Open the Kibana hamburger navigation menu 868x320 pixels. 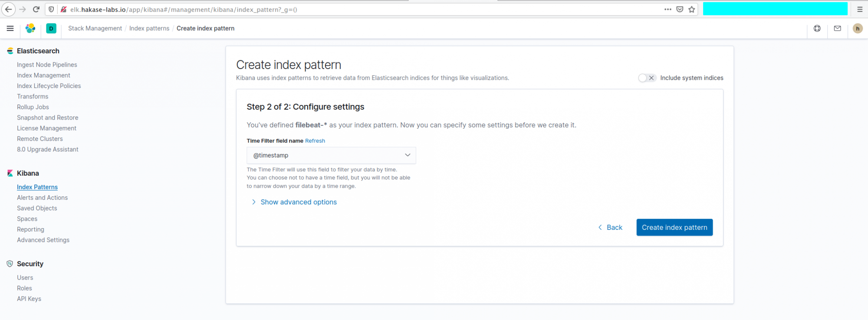10,28
